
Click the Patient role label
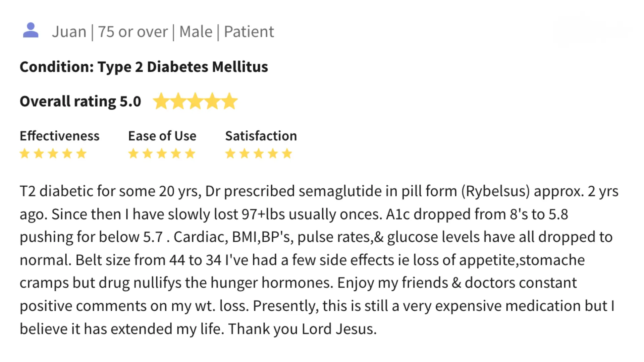click(x=249, y=32)
